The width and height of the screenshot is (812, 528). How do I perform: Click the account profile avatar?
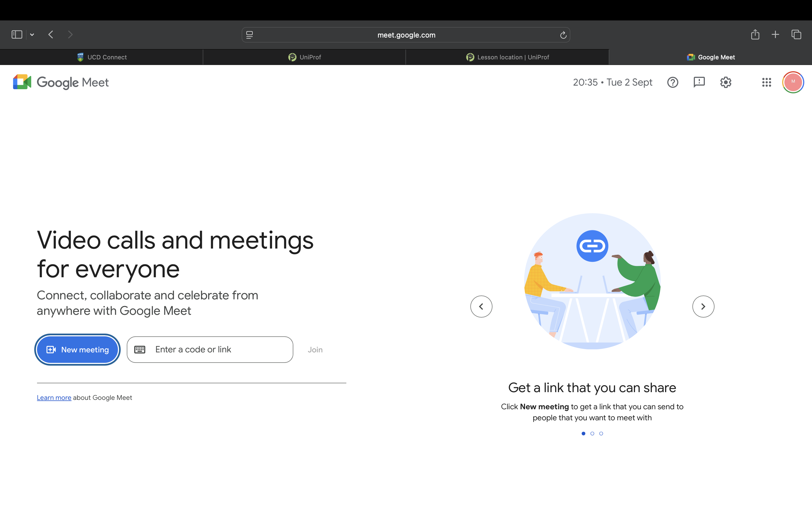[x=793, y=82]
